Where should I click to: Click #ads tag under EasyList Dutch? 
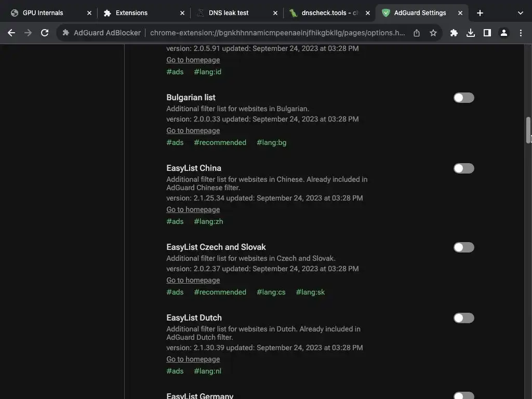[175, 371]
